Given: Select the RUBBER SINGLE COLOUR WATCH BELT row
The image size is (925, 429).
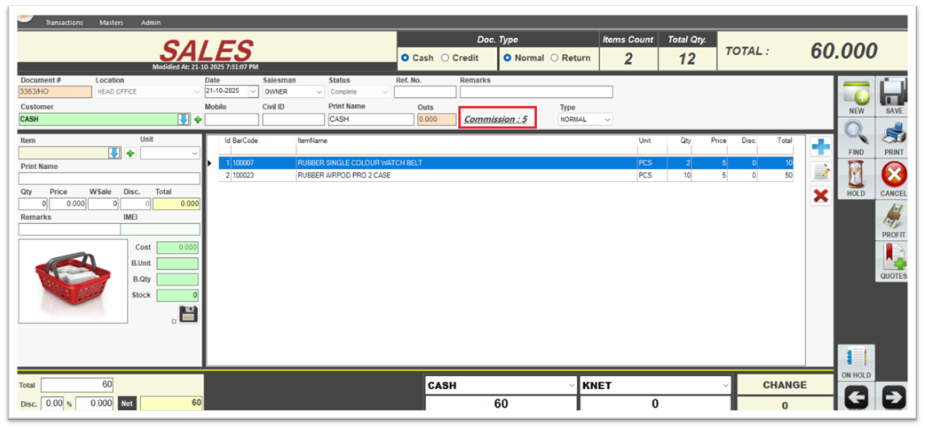Looking at the screenshot, I should [x=506, y=163].
